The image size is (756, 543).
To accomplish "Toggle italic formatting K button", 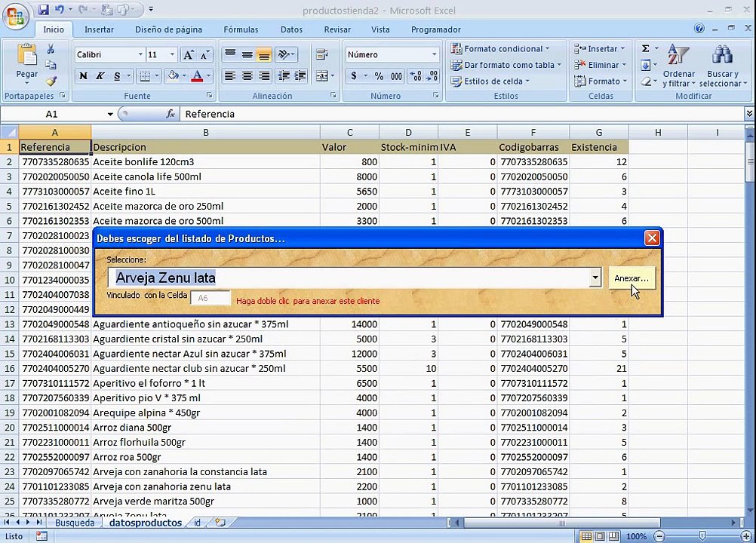I will pyautogui.click(x=100, y=75).
